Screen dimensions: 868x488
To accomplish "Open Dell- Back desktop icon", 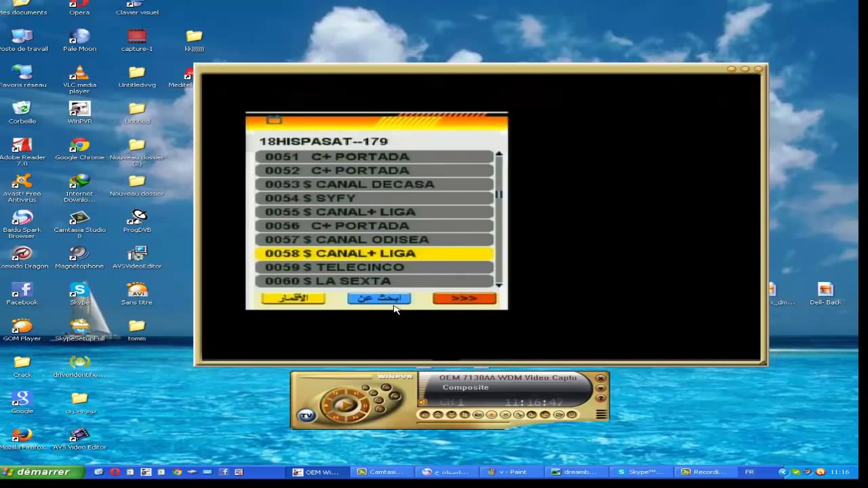I will click(825, 293).
